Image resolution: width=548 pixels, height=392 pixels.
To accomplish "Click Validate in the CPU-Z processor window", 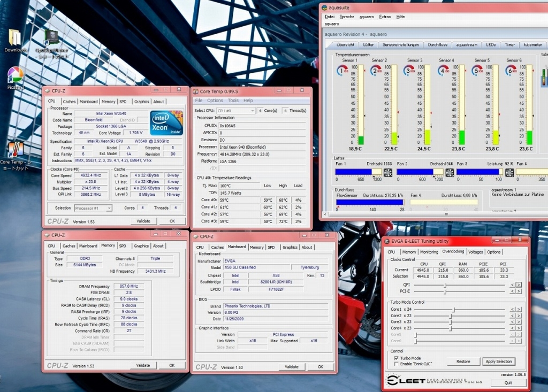I will [x=143, y=221].
